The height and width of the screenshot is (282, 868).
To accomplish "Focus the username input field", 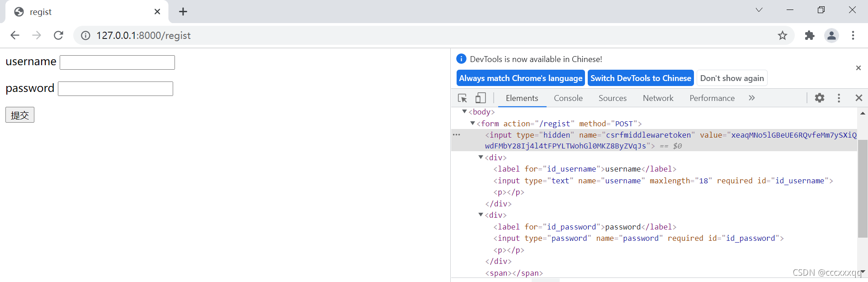I will click(x=117, y=62).
